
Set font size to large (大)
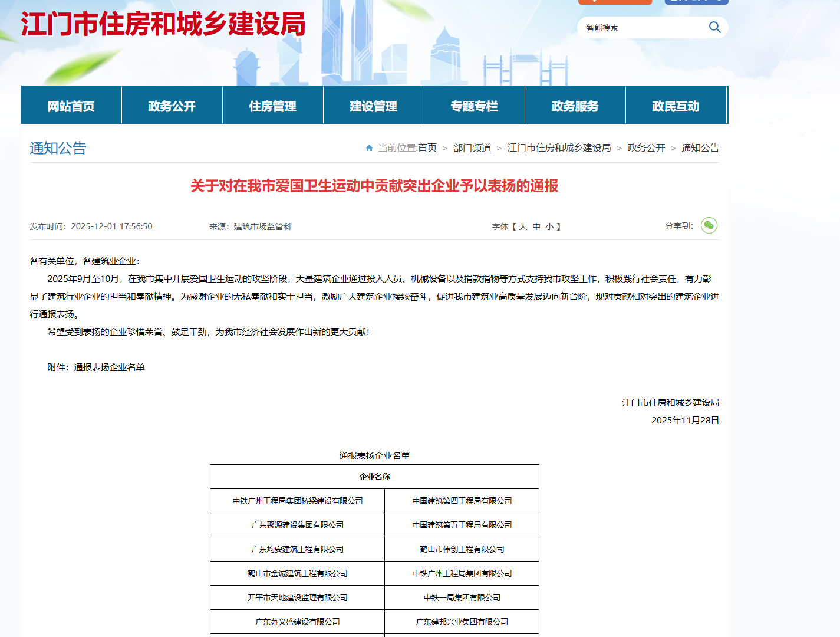(x=523, y=226)
